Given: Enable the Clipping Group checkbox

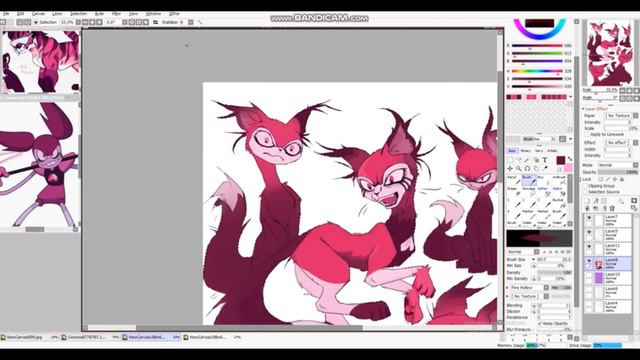Looking at the screenshot, I should [x=586, y=186].
